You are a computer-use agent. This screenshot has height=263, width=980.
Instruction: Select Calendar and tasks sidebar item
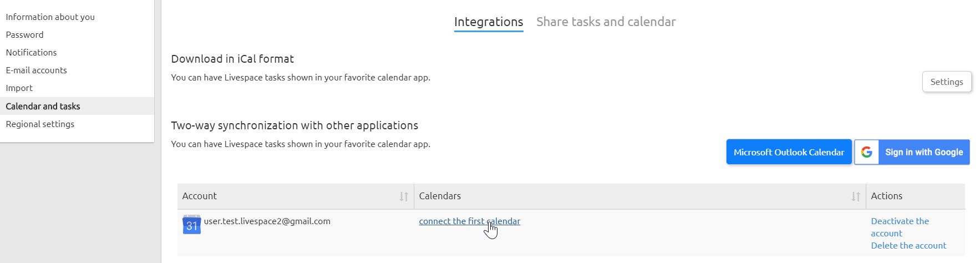(43, 106)
